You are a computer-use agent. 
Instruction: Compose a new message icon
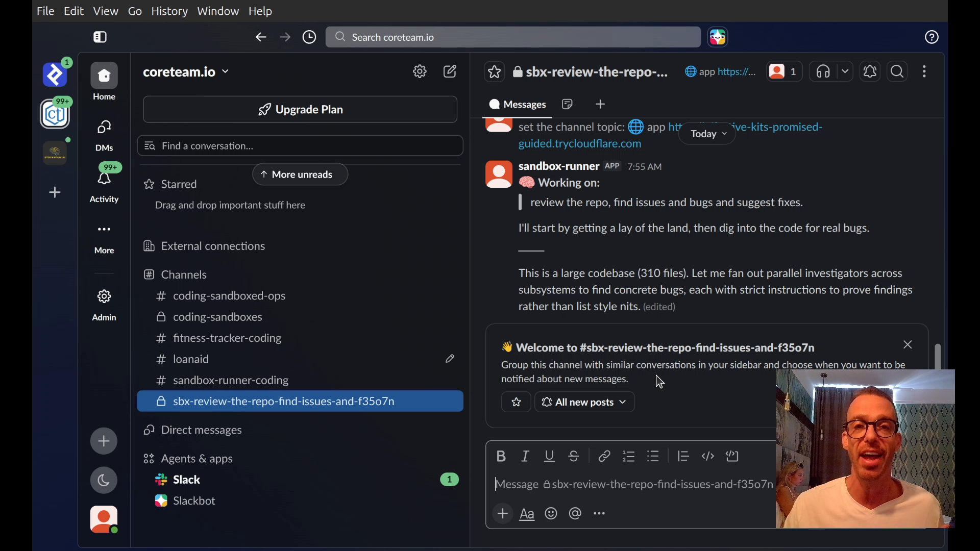click(451, 72)
